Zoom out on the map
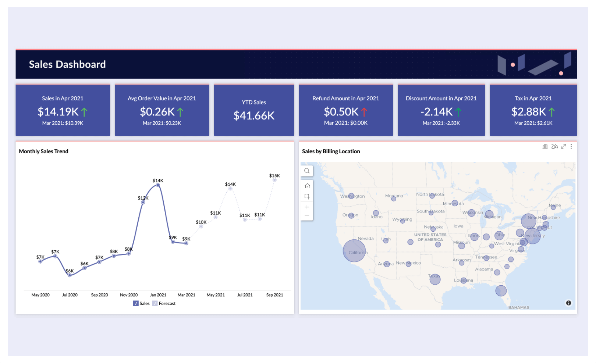The image size is (596, 364). coord(307,215)
